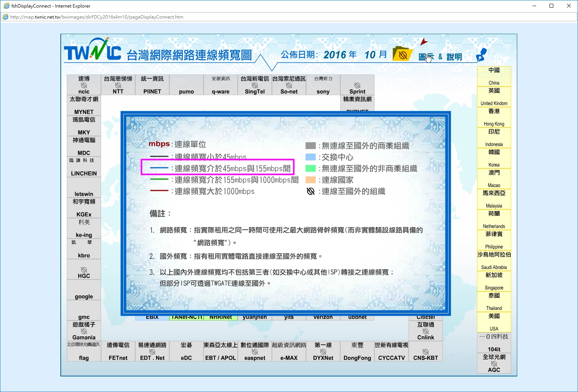
Task: Select the DYXNet provider cell
Action: click(323, 351)
